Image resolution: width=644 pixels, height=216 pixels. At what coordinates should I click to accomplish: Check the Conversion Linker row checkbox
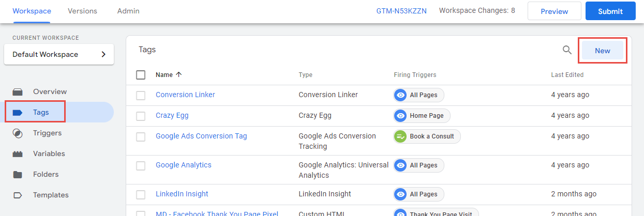pos(141,95)
